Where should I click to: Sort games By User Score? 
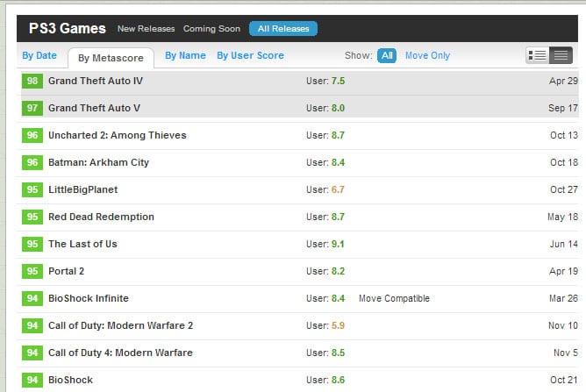tap(250, 55)
